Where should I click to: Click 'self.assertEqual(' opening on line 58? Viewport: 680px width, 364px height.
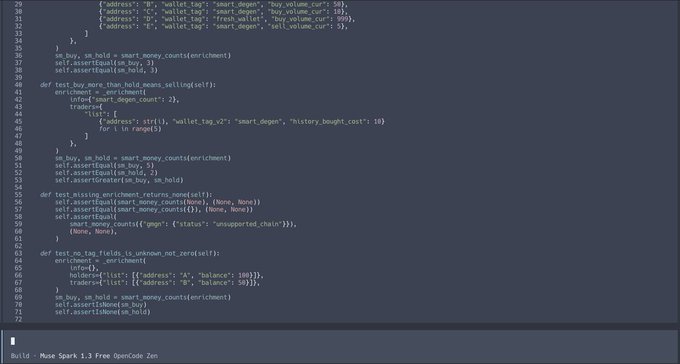pos(86,217)
